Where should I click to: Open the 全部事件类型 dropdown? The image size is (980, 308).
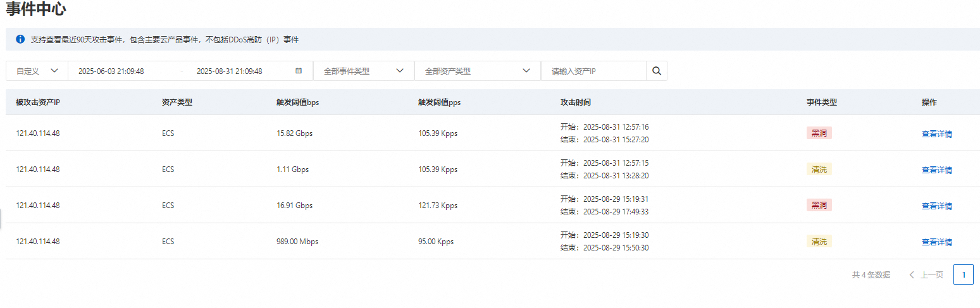[x=364, y=71]
